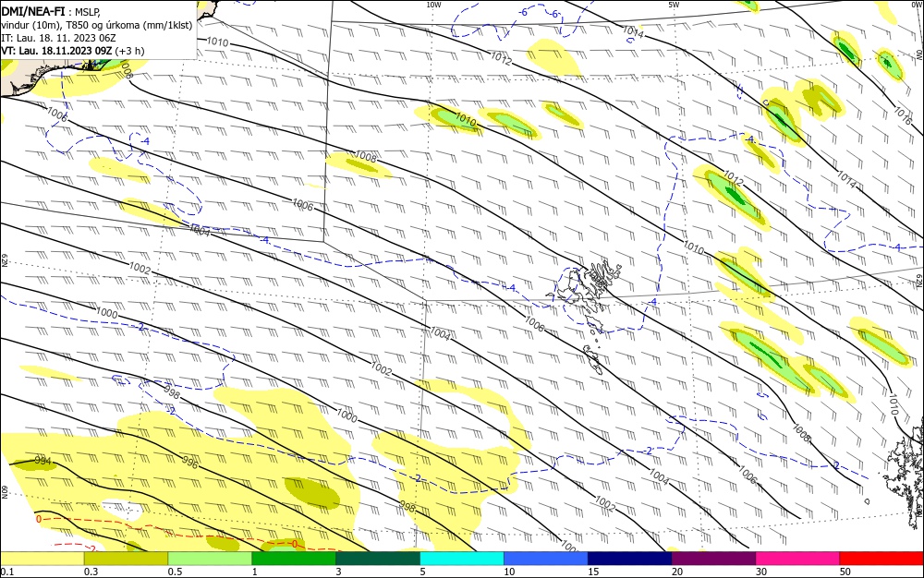Choose the navy 15–20 legend swatch

(630, 559)
